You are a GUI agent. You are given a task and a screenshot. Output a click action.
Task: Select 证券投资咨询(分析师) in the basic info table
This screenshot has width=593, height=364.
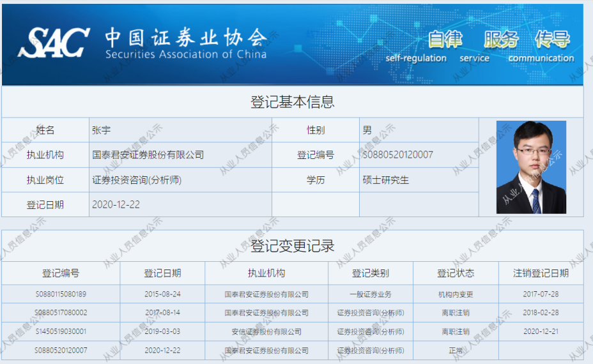(x=137, y=180)
